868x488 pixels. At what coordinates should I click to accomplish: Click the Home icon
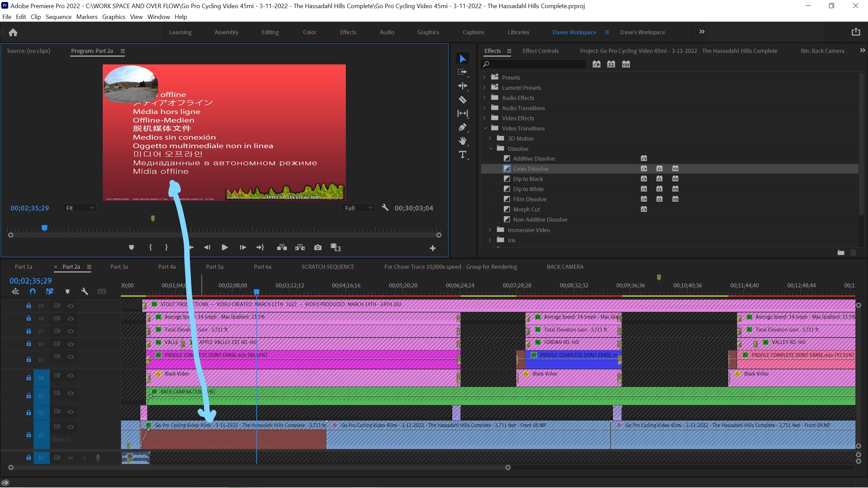point(13,32)
